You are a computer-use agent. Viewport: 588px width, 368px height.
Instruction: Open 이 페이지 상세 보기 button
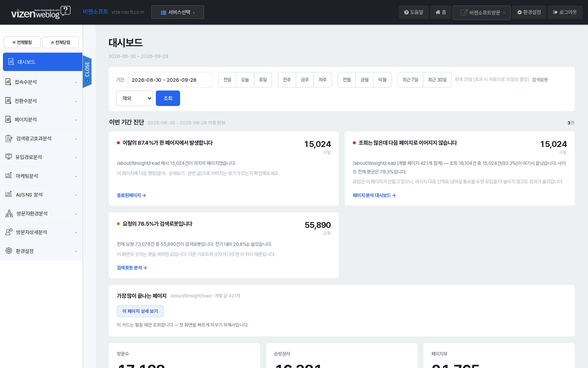pos(140,311)
